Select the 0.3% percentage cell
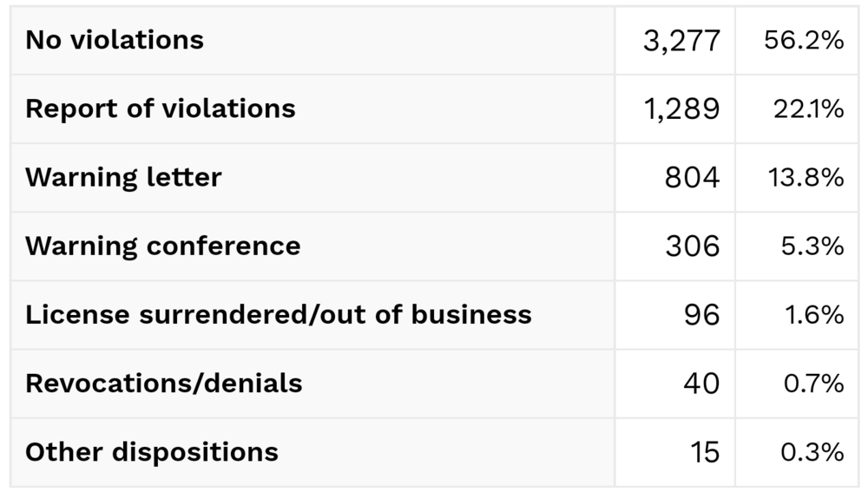The width and height of the screenshot is (868, 492). point(813,452)
